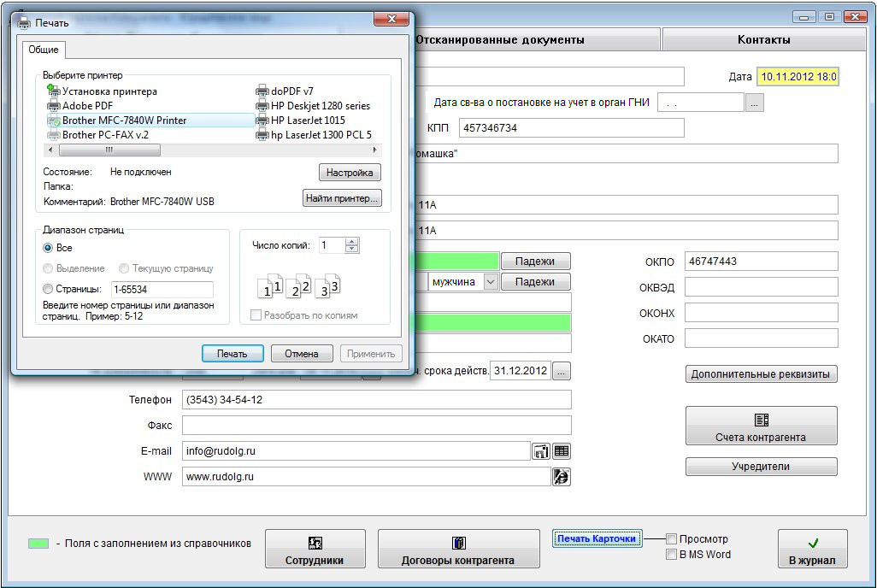
Task: Increase number of copies with up arrow
Action: tap(352, 242)
